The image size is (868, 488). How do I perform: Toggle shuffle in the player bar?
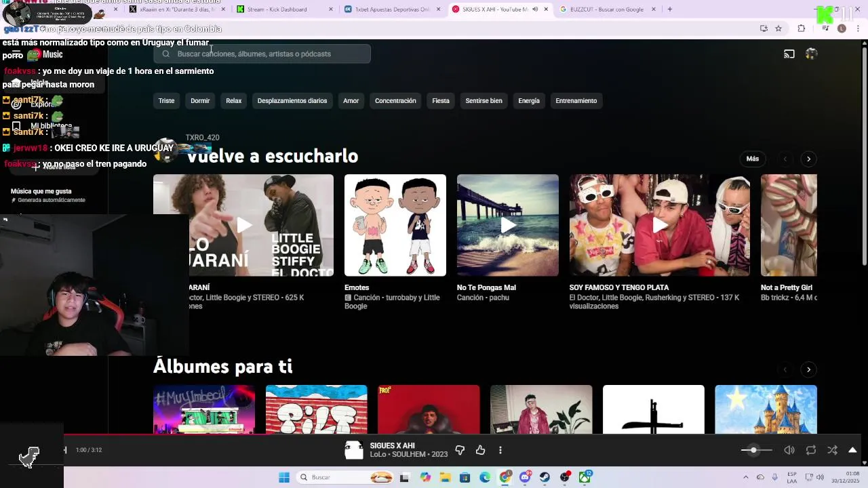(833, 450)
